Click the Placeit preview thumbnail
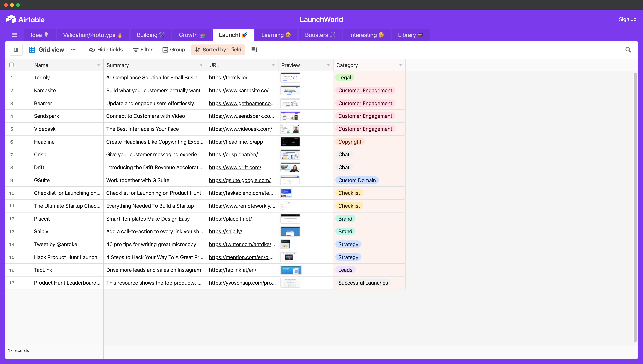643x364 pixels. (290, 219)
